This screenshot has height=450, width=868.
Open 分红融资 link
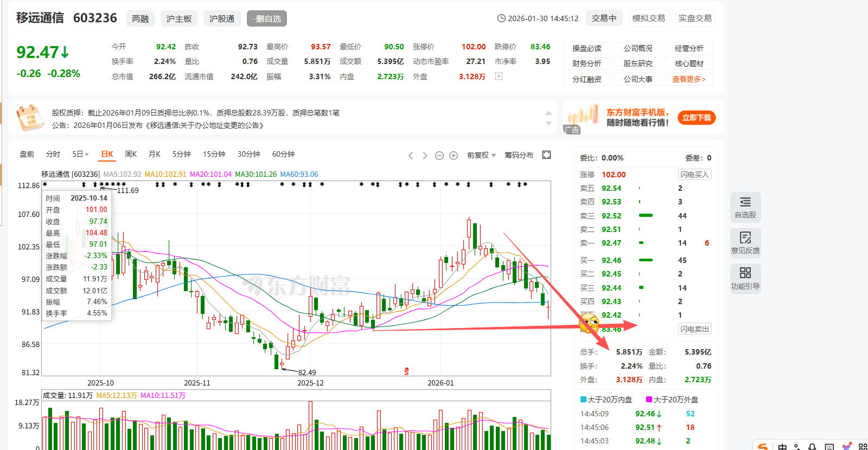tap(587, 79)
